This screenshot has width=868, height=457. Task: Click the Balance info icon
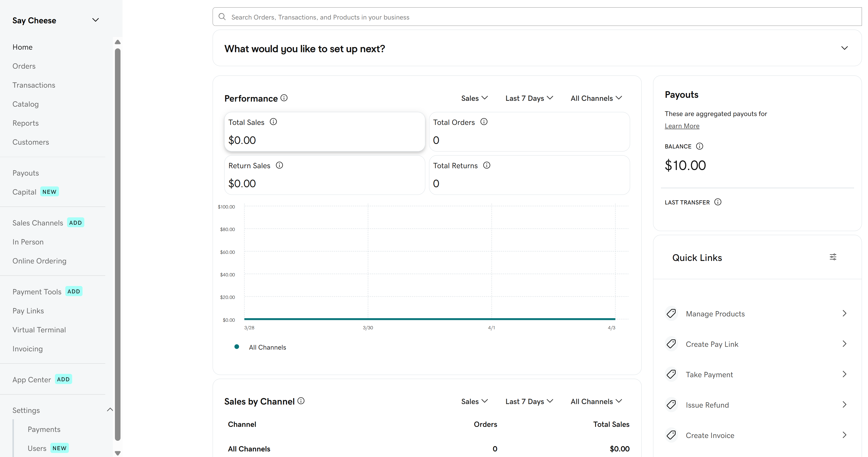tap(699, 146)
